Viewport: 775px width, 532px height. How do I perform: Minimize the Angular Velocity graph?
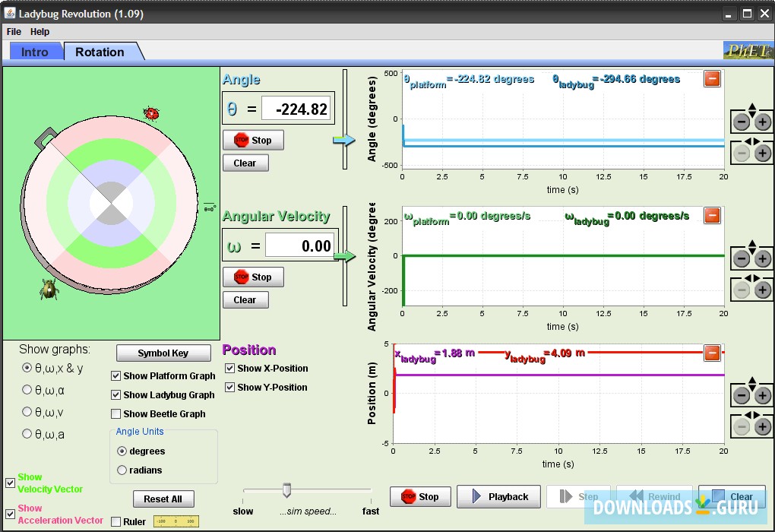pyautogui.click(x=712, y=215)
